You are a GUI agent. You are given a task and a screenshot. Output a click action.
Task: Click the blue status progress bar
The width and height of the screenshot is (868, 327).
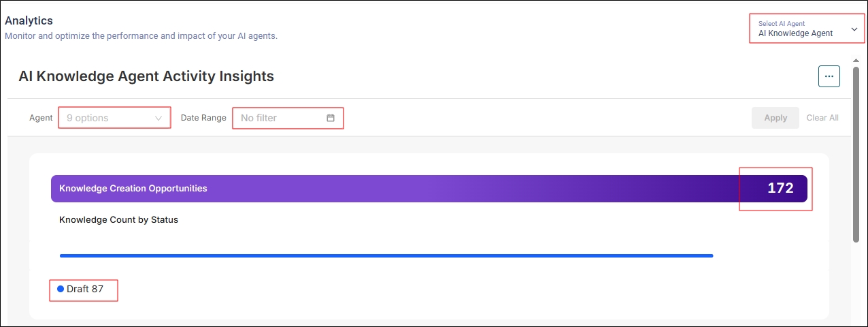coord(386,255)
